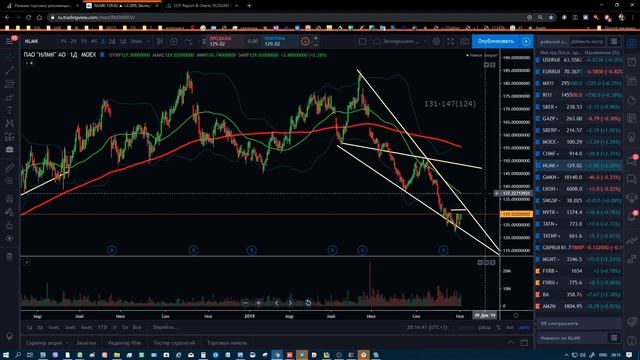Open the indicators menu in top toolbar
Screen dimensions: 640x360
click(x=188, y=41)
